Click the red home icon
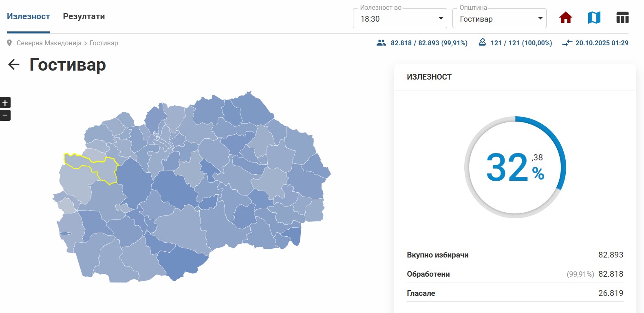Viewport: 644px width, 313px height. (565, 18)
